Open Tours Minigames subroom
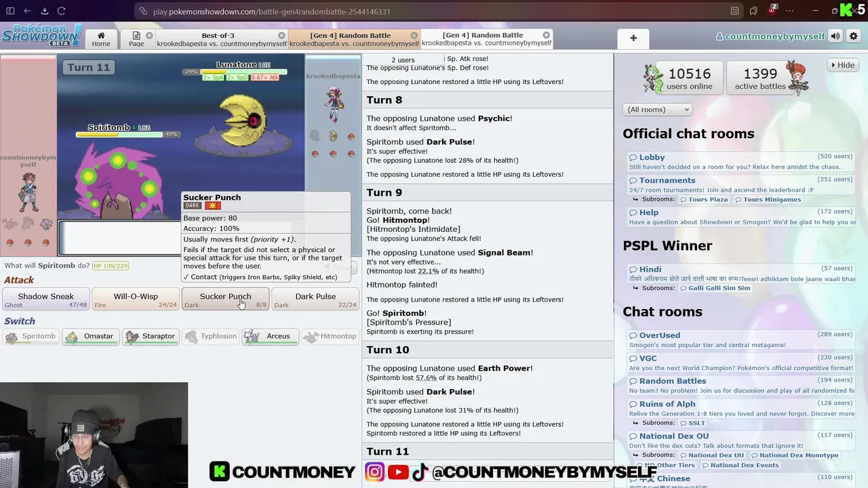Image resolution: width=868 pixels, height=488 pixels. (768, 199)
